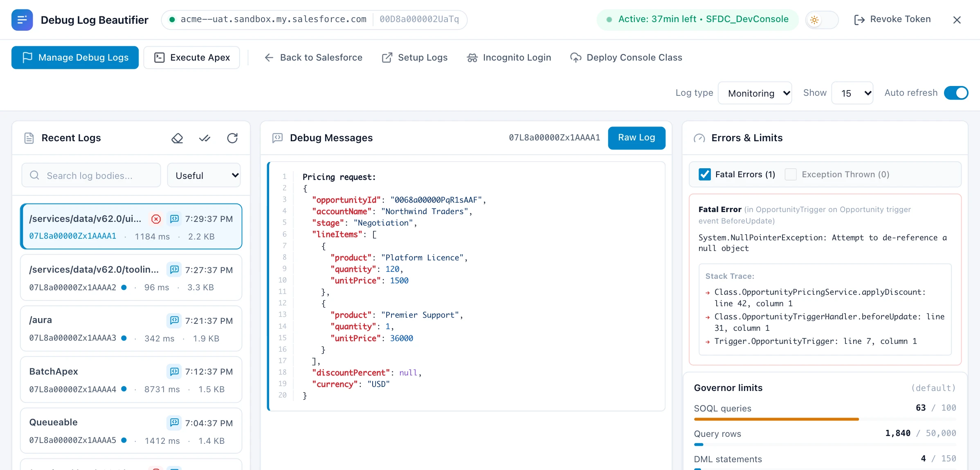Clear logs with the eraser icon
This screenshot has width=980, height=470.
[177, 138]
